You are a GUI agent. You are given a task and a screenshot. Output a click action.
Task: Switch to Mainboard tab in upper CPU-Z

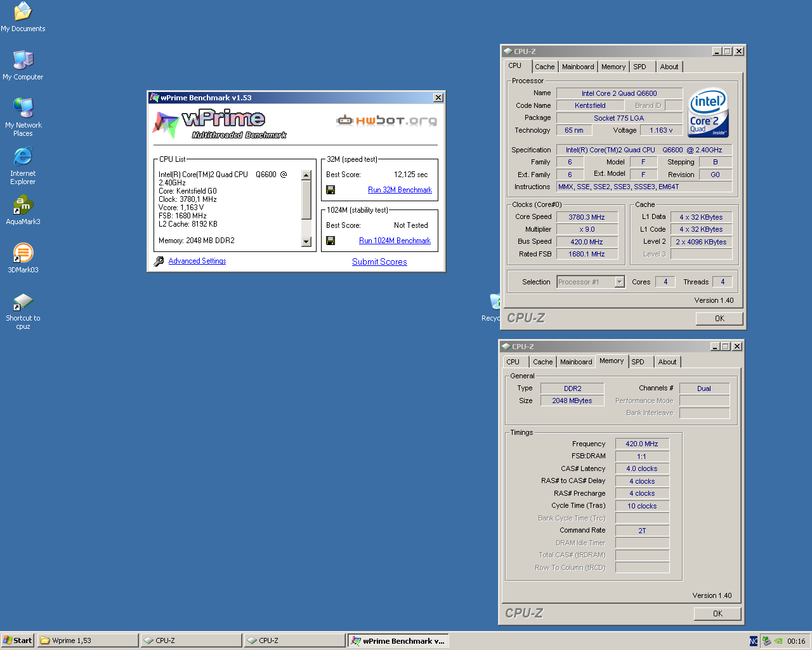pos(578,67)
